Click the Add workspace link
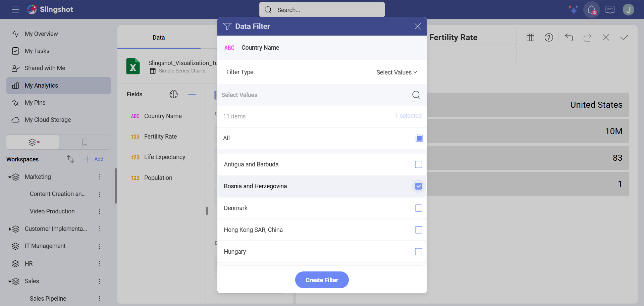This screenshot has width=644, height=306. point(94,159)
